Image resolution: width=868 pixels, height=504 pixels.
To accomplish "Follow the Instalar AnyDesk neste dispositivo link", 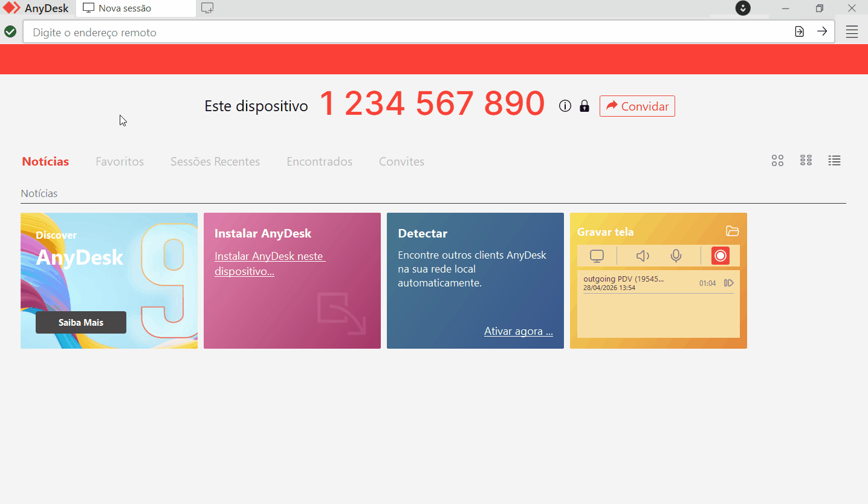I will (270, 263).
